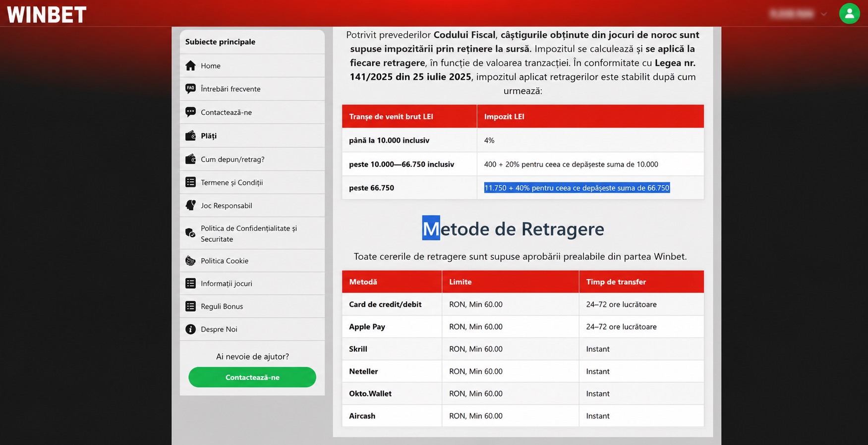Click the Joc Responsabil head icon
The image size is (868, 445).
pyautogui.click(x=190, y=205)
